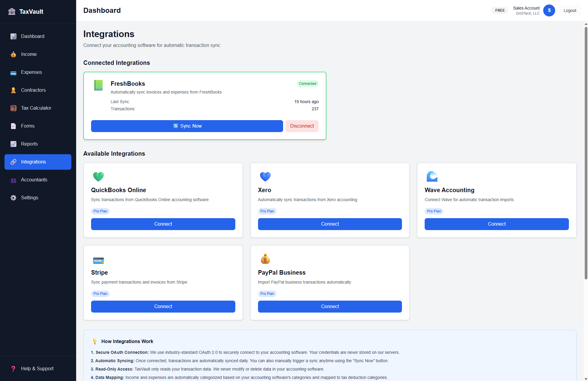Open Help & Support via question mark icon
588x381 pixels.
[x=13, y=368]
